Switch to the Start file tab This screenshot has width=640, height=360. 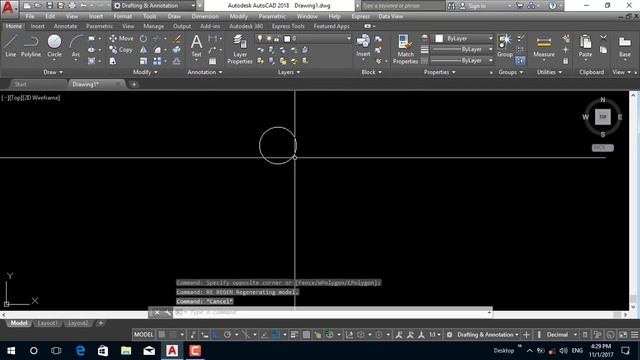20,84
